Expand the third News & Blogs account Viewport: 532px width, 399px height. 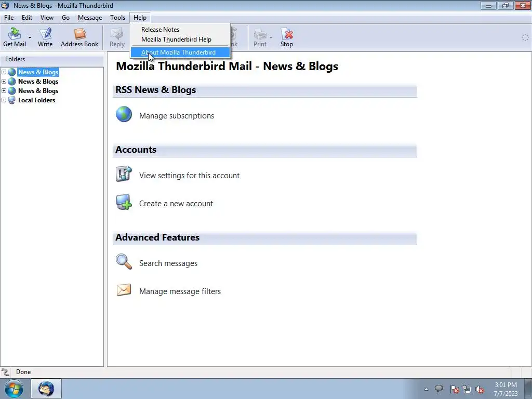4,90
